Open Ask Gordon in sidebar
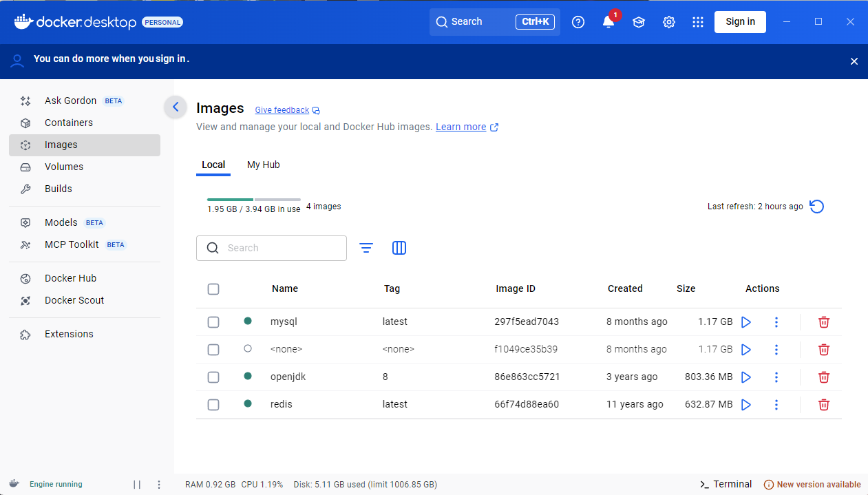This screenshot has height=495, width=868. tap(85, 101)
